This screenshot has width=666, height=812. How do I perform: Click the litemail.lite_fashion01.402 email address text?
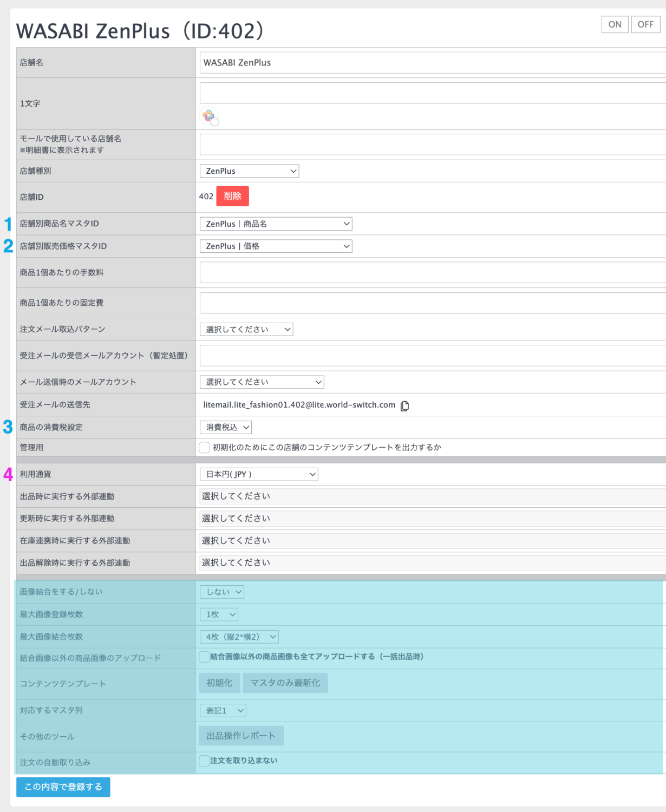tap(299, 405)
